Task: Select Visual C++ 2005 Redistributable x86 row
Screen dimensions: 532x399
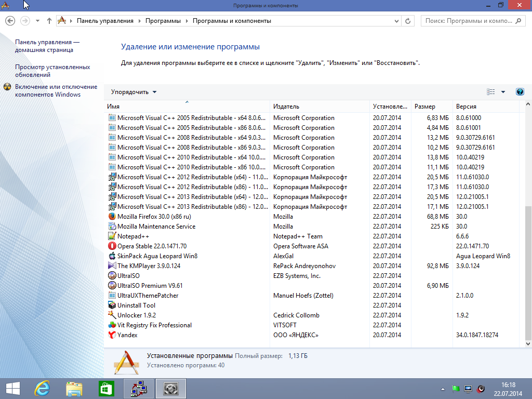Action: pyautogui.click(x=312, y=128)
